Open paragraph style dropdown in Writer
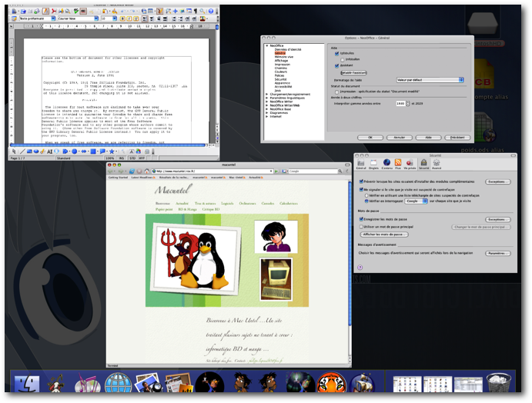 click(53, 18)
